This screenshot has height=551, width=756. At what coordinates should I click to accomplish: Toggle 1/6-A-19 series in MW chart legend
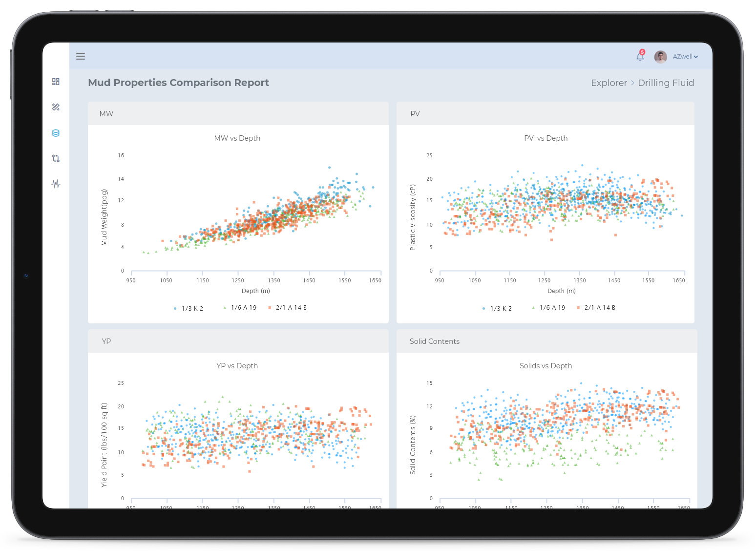click(241, 308)
